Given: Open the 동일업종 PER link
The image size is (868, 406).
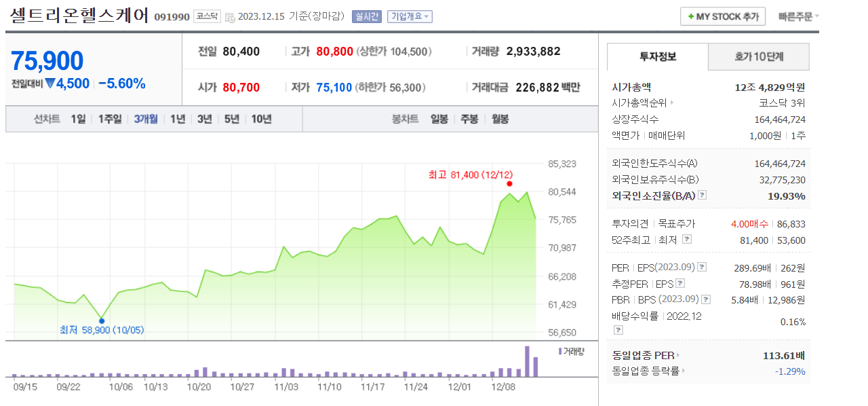Looking at the screenshot, I should pos(642,354).
